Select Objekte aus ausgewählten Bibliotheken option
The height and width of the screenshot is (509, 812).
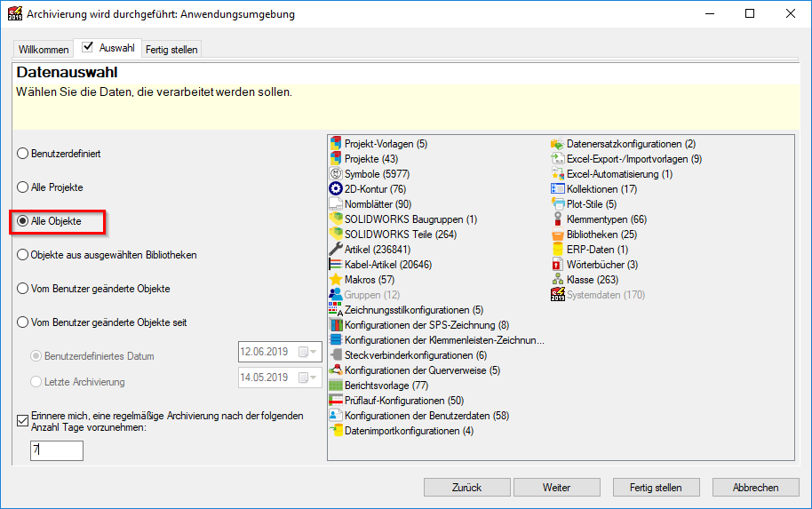(23, 255)
